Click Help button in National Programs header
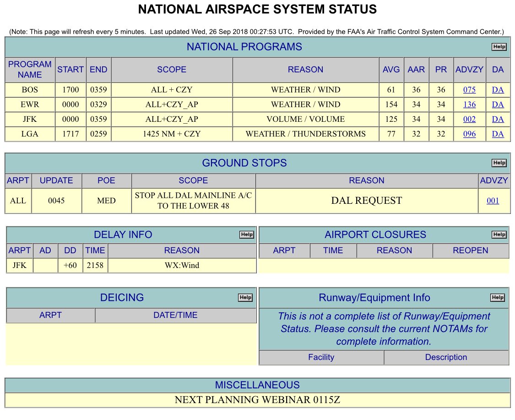The height and width of the screenshot is (420, 515). (499, 47)
